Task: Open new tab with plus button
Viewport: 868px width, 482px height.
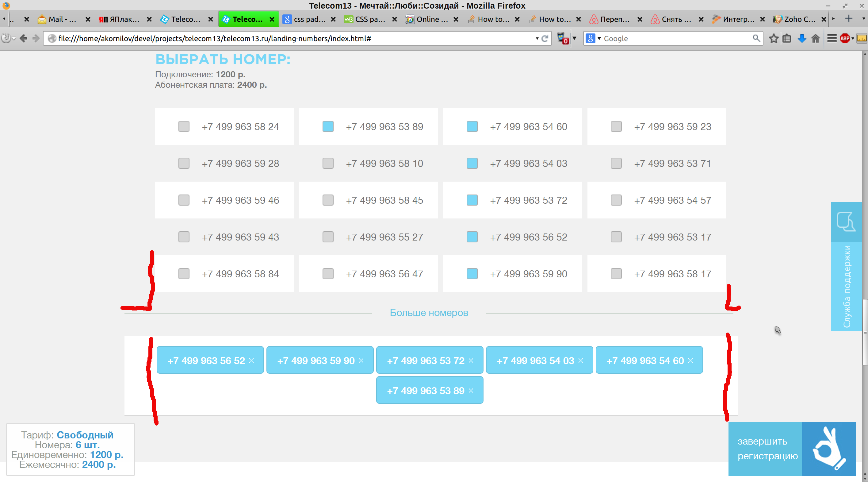Action: [x=848, y=19]
